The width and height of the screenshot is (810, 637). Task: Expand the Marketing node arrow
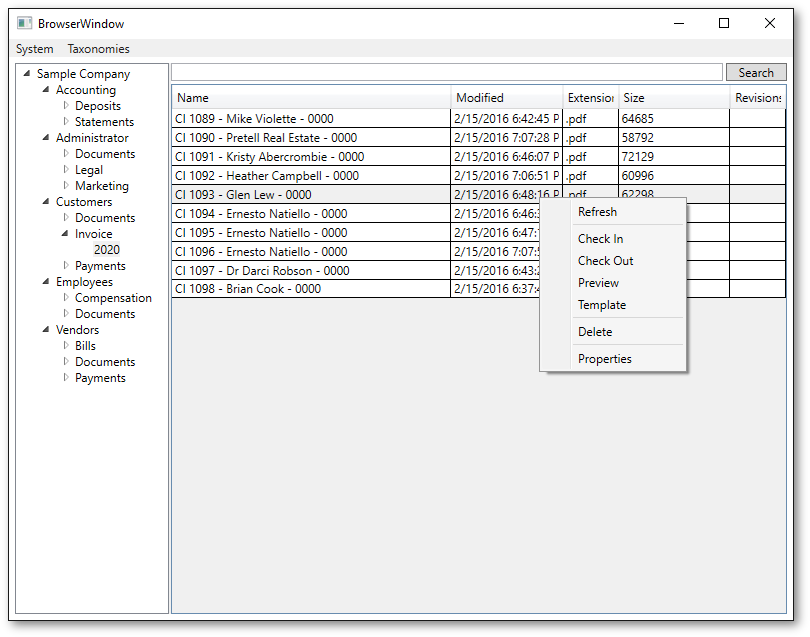tap(66, 185)
